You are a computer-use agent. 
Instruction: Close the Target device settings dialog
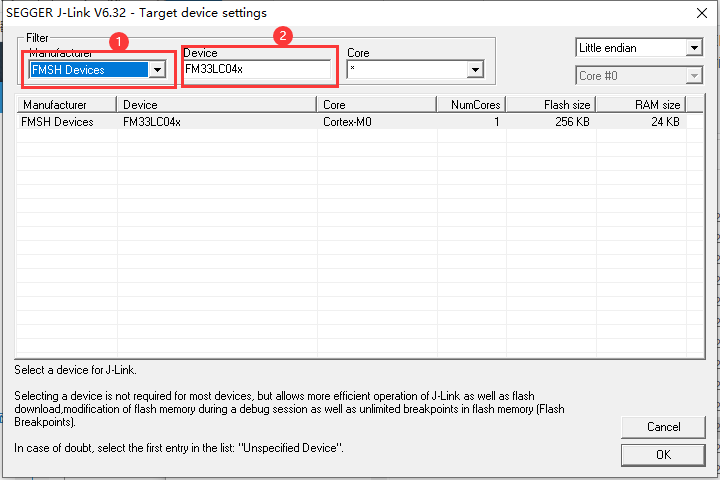point(702,13)
